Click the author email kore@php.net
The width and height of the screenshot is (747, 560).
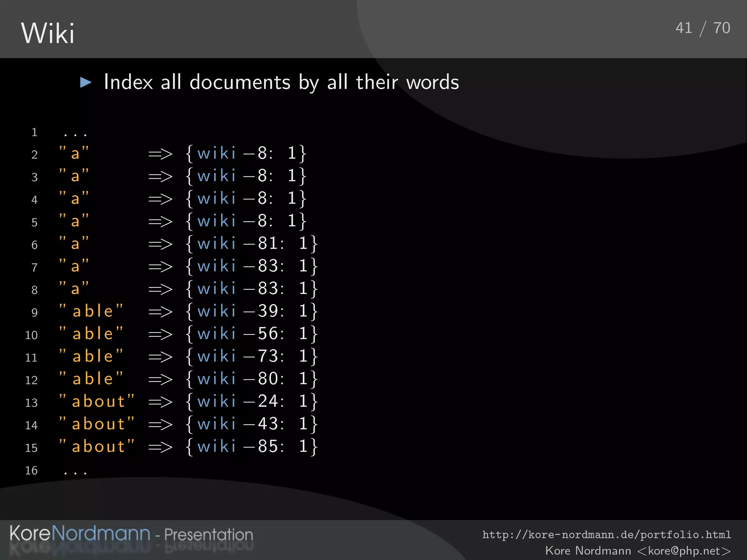tap(684, 551)
